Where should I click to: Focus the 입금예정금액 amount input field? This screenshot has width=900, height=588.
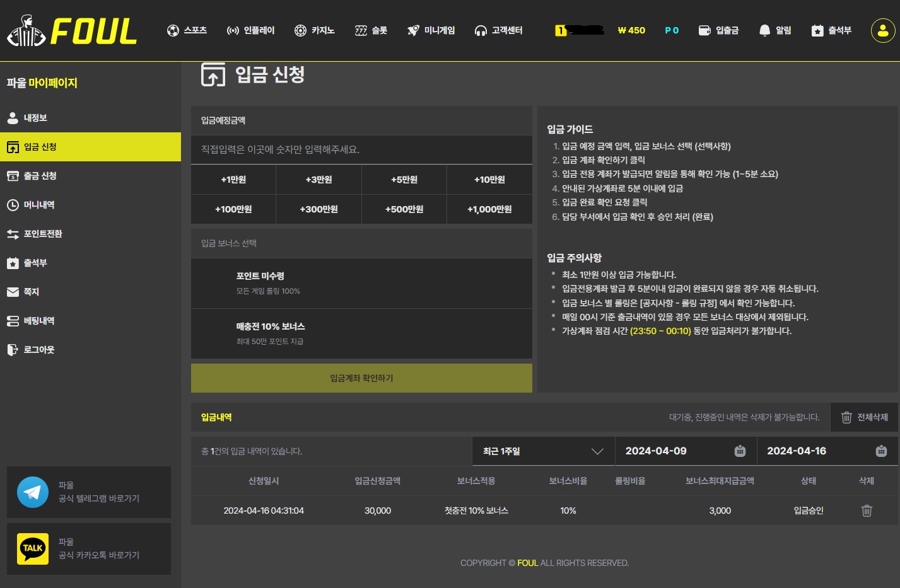(x=361, y=149)
